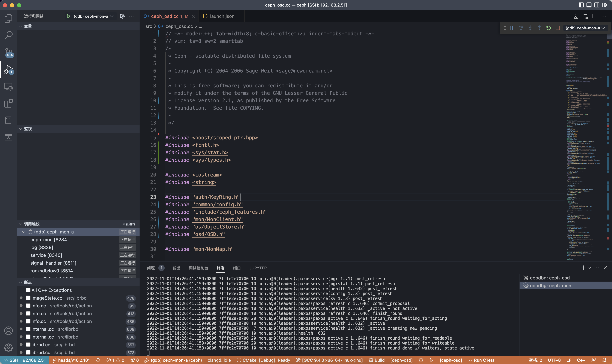Screen dimensions: 612x364
Task: Collapse the (gdb) ceph-mon-a call stack entry
Action: click(x=24, y=232)
